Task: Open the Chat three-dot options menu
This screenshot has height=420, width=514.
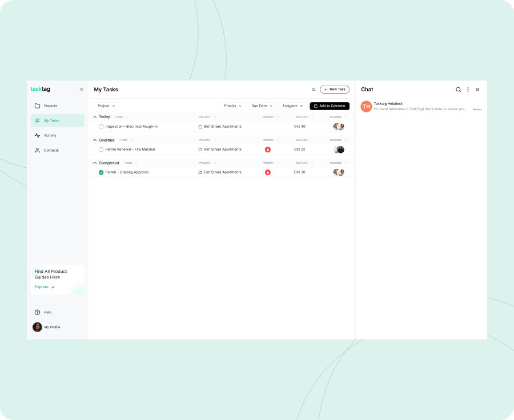Action: (468, 90)
